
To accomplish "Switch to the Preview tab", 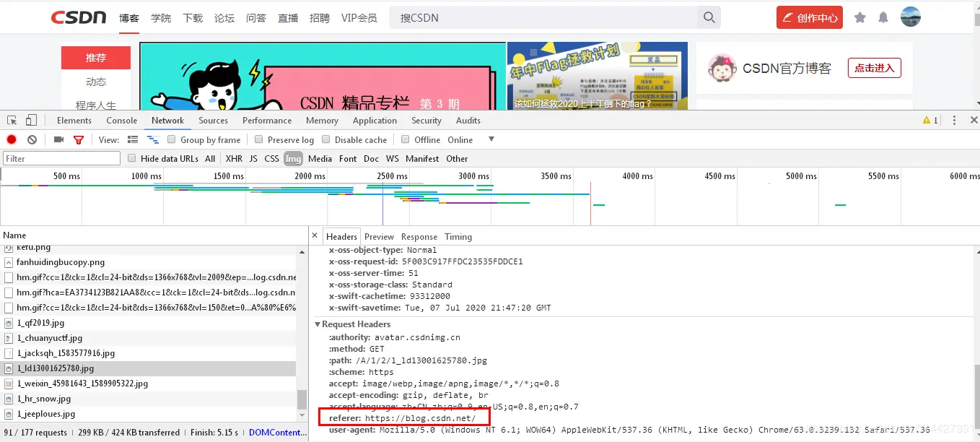I will (379, 236).
